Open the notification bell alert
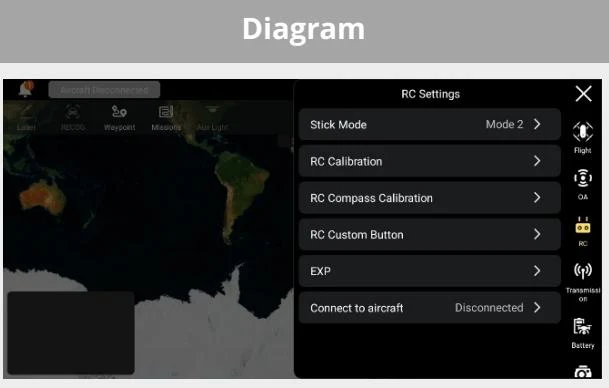The width and height of the screenshot is (609, 388). 26,89
